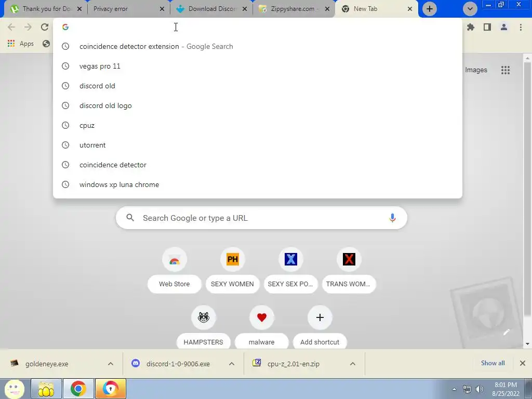The image size is (532, 399).
Task: Open the downloaded goldeneye.exe file
Action: click(47, 364)
